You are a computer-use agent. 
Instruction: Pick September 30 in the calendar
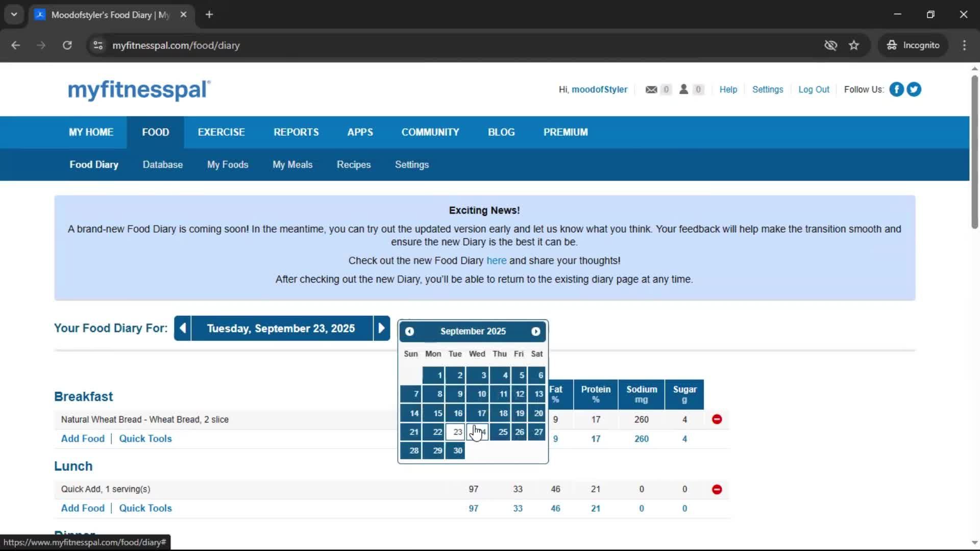click(x=455, y=450)
